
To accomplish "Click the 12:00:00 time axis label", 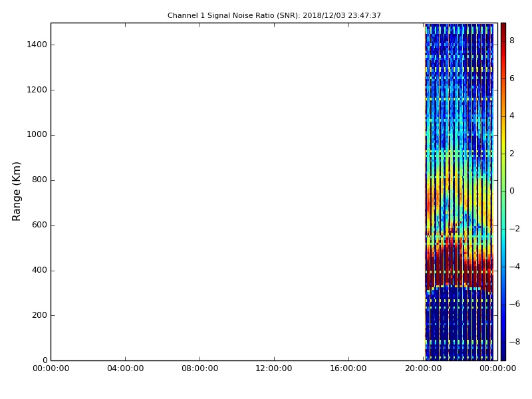I will (x=274, y=368).
